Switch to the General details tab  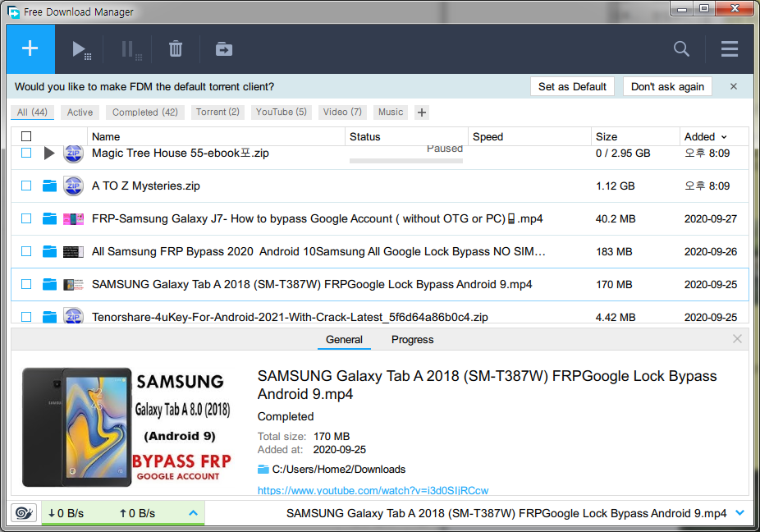pyautogui.click(x=344, y=339)
